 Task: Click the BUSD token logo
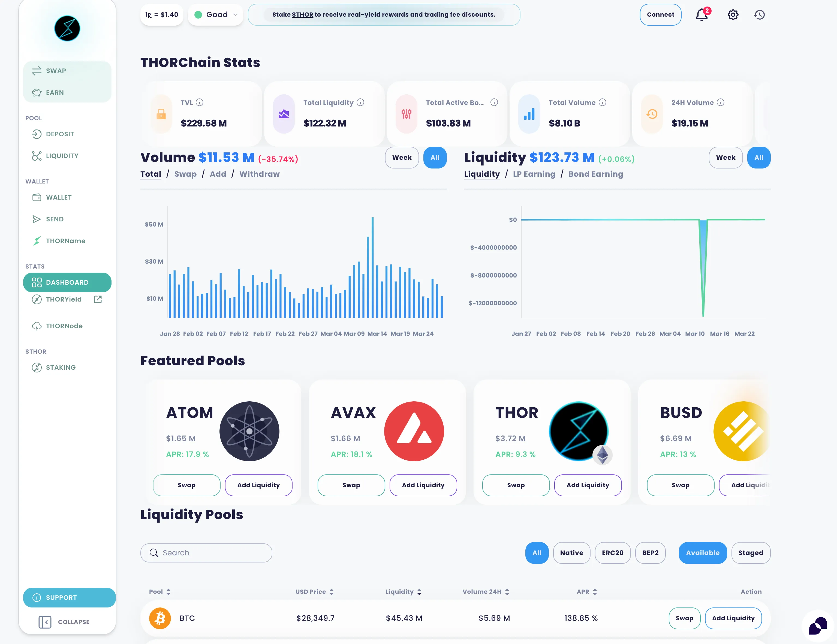(x=742, y=431)
